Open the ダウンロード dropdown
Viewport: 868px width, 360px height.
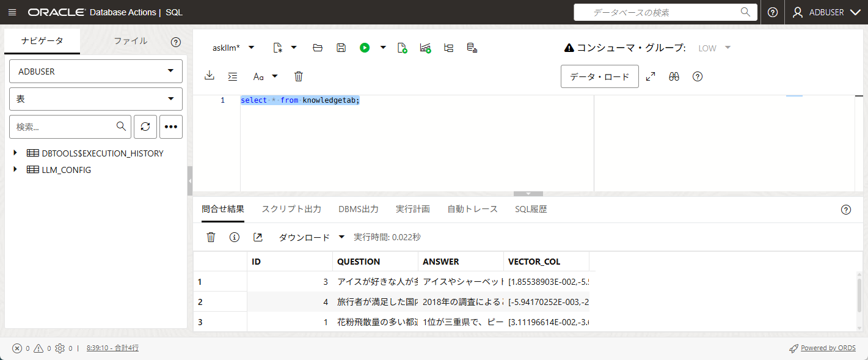click(x=312, y=237)
